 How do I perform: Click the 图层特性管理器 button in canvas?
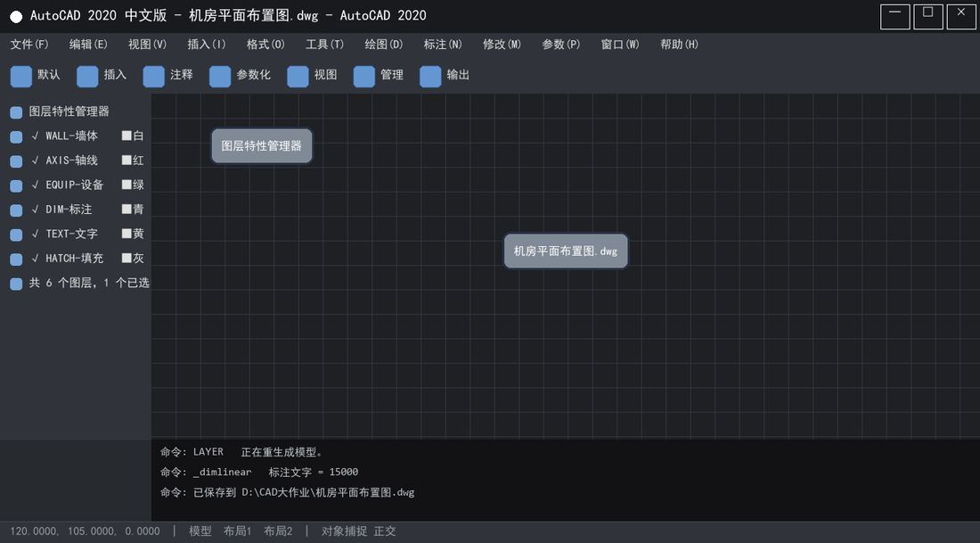pyautogui.click(x=262, y=146)
